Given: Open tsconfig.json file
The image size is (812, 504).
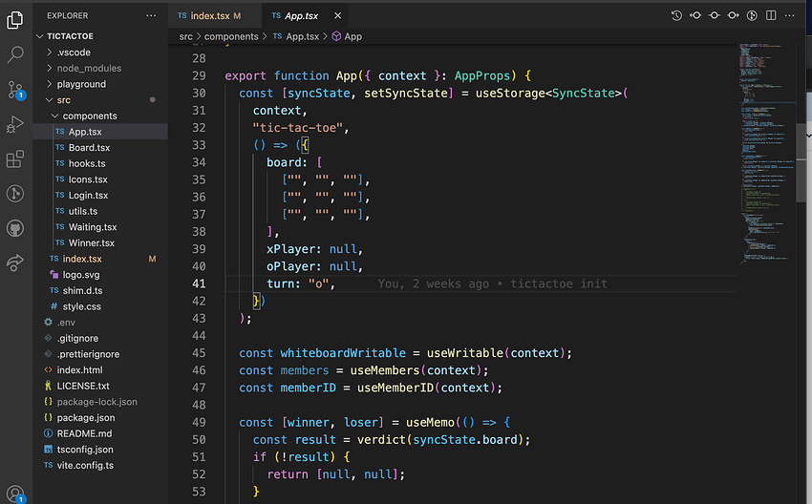Looking at the screenshot, I should 100,450.
